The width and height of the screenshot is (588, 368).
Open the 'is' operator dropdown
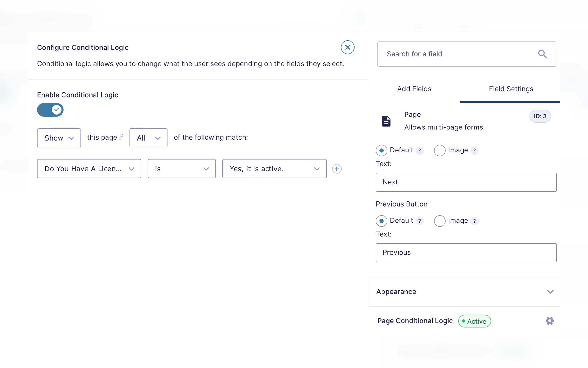tap(182, 168)
